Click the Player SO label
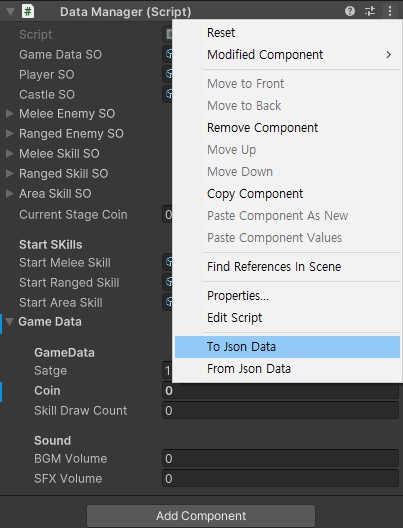 pos(46,74)
